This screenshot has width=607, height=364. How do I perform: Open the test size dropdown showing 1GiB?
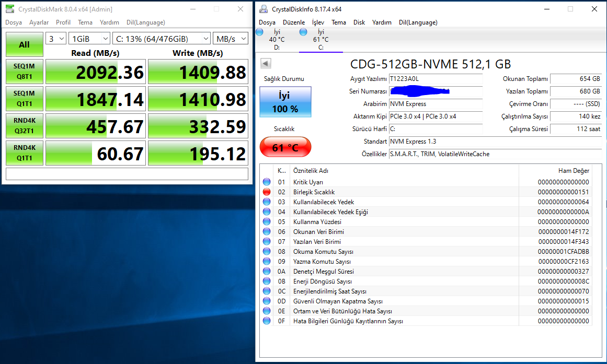coord(89,38)
